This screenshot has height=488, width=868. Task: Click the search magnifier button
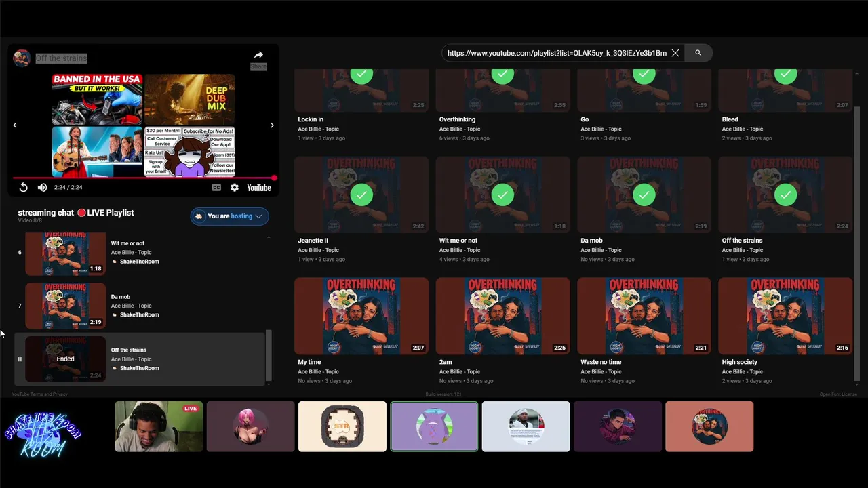click(698, 53)
